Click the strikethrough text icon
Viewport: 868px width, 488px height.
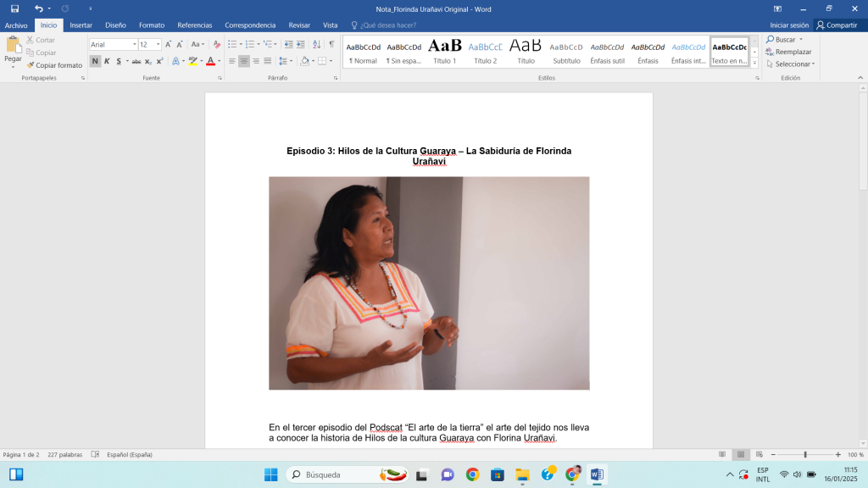tap(136, 61)
